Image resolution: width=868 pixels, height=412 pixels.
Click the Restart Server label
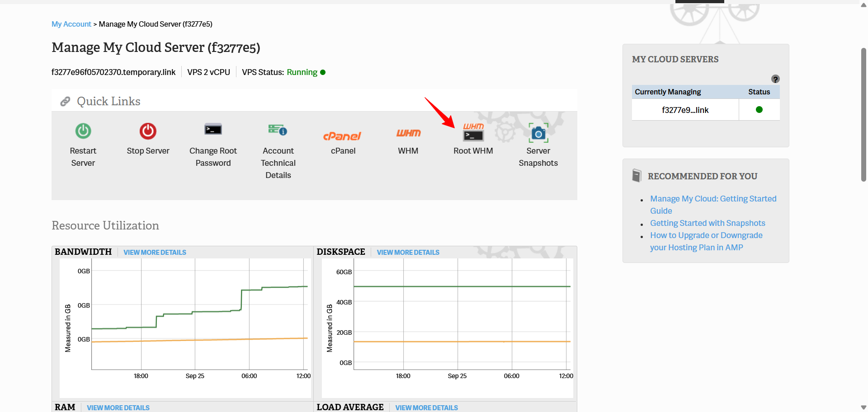[x=83, y=157]
